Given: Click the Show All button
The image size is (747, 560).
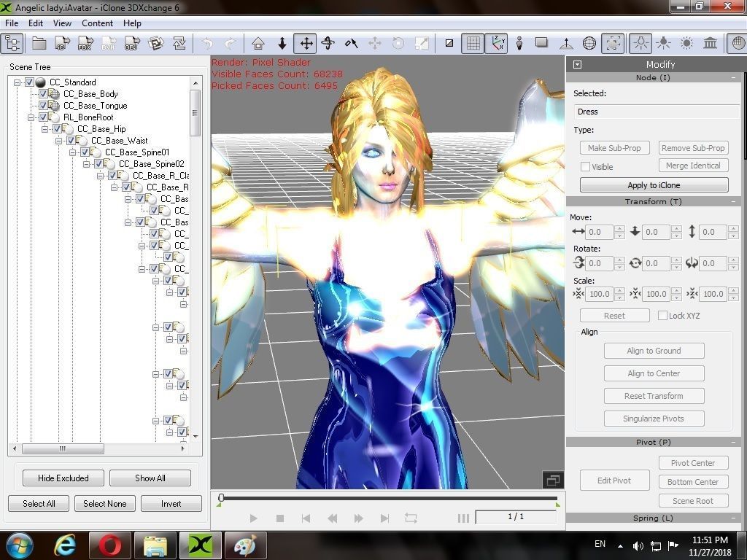Looking at the screenshot, I should point(150,478).
